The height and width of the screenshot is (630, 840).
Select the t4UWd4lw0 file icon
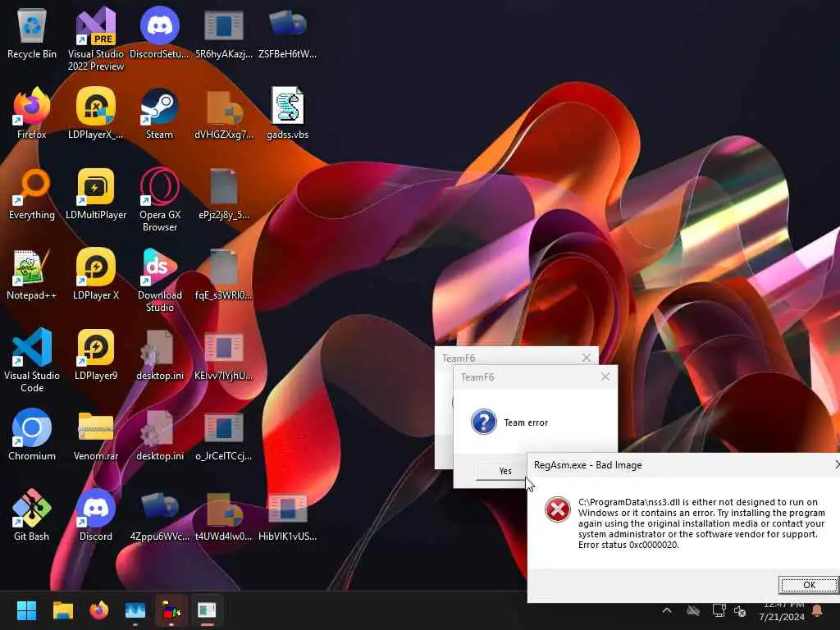(224, 515)
